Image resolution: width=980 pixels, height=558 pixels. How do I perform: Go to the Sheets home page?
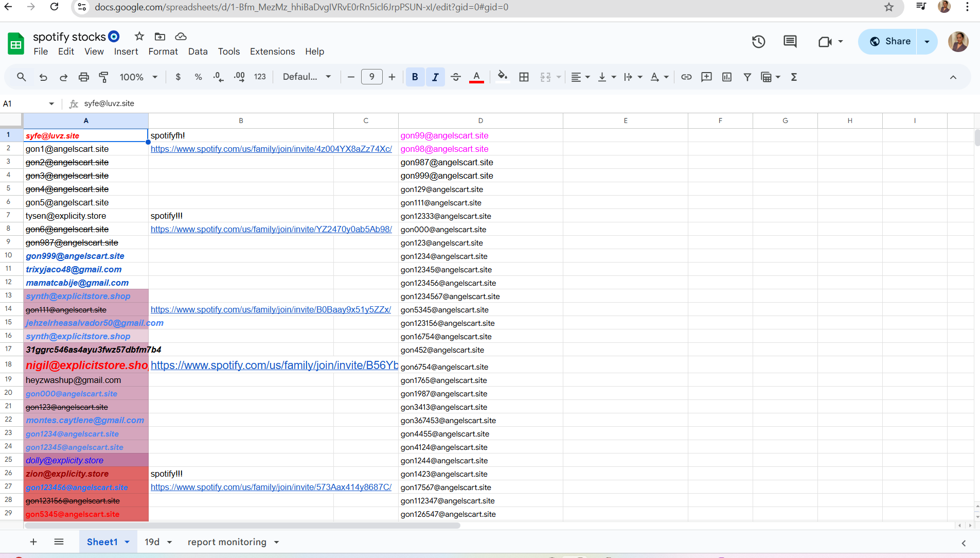click(16, 44)
